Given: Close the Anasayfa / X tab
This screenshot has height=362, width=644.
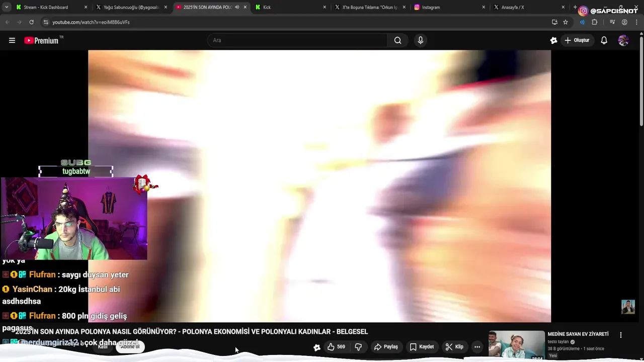Looking at the screenshot, I should point(563,7).
